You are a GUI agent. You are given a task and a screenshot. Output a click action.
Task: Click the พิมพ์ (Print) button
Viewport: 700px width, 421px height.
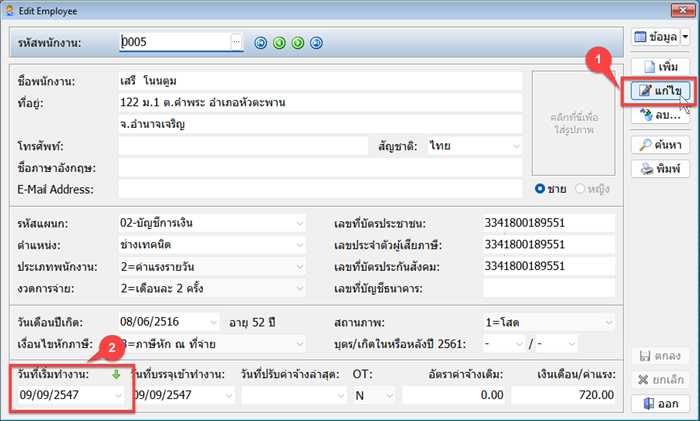pyautogui.click(x=655, y=168)
